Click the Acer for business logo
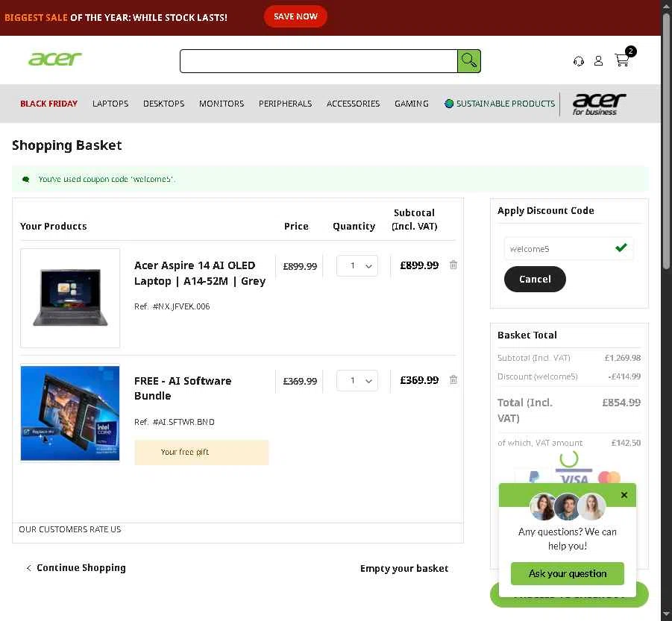672x621 pixels. 599,104
